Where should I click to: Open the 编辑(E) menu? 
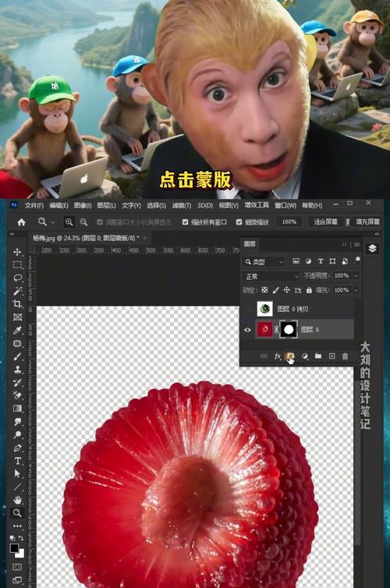(x=58, y=206)
